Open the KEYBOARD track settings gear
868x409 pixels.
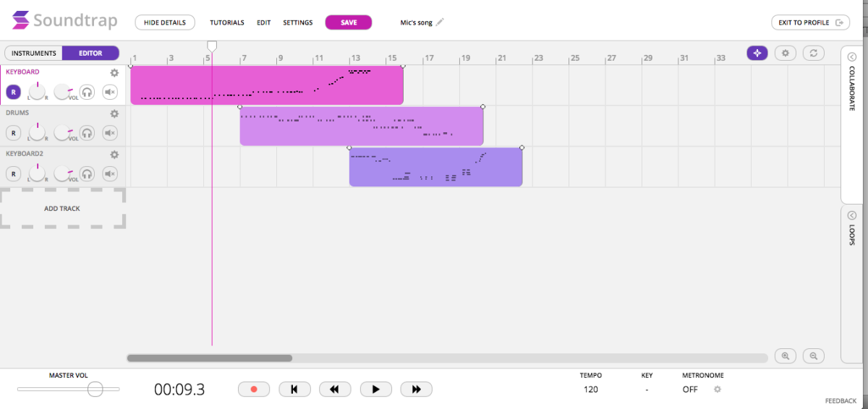(x=114, y=72)
